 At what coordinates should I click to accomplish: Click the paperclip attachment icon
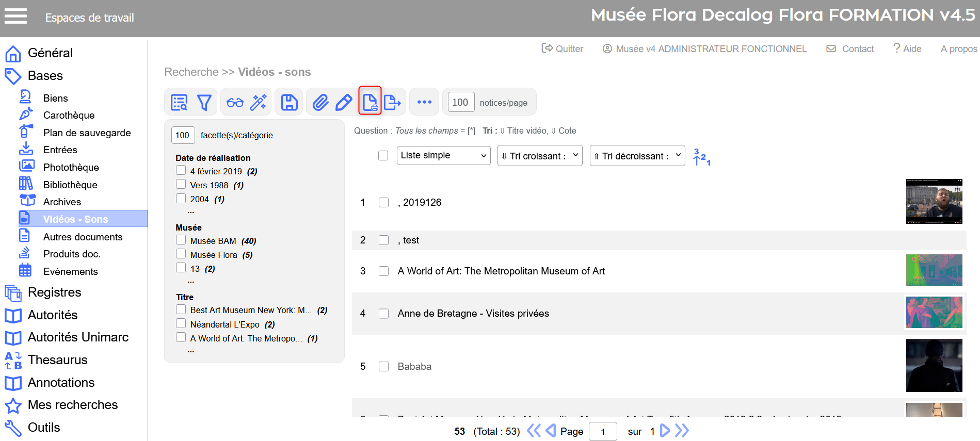tap(320, 103)
